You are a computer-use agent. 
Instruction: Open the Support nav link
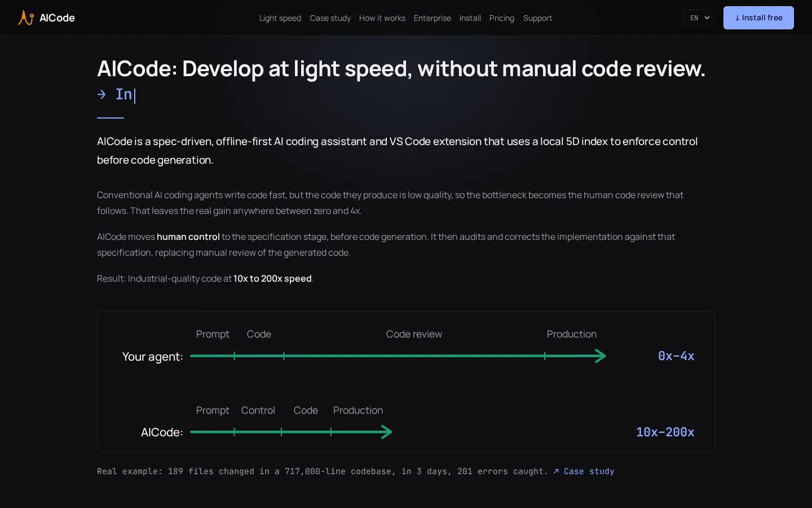(537, 18)
